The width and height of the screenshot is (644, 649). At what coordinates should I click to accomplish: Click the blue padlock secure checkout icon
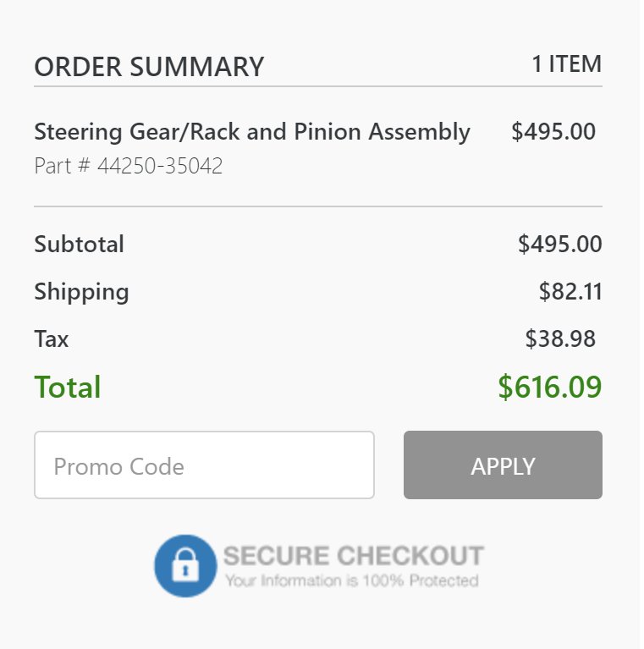pyautogui.click(x=185, y=566)
